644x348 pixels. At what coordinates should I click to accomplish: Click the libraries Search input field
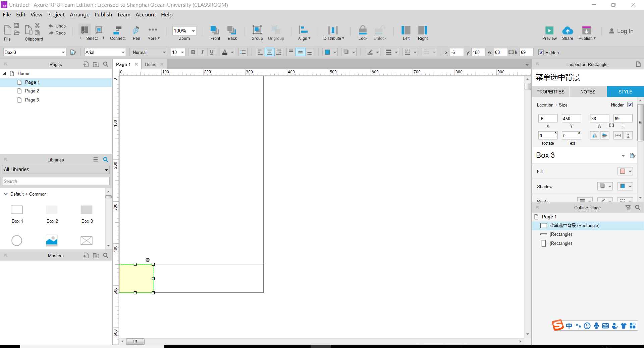(56, 181)
